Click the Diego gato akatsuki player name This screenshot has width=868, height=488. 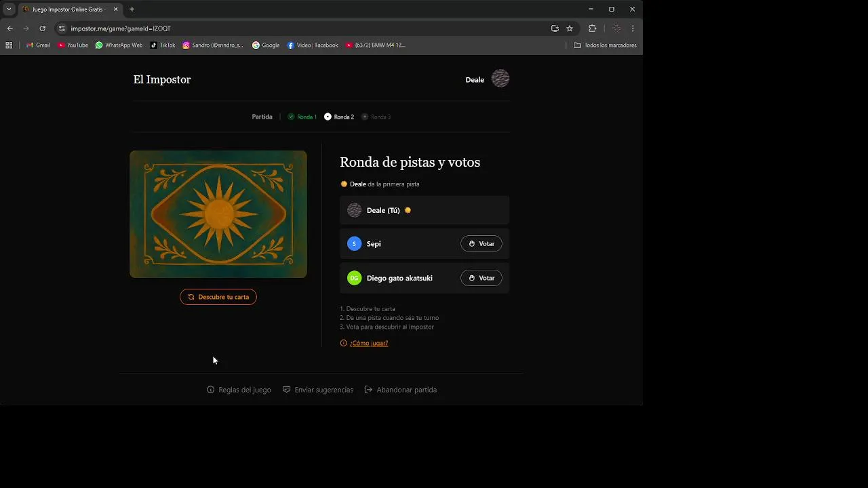tap(399, 278)
